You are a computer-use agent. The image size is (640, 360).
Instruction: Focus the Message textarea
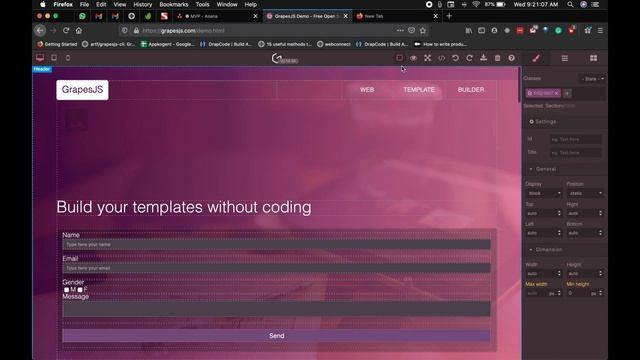[x=276, y=309]
